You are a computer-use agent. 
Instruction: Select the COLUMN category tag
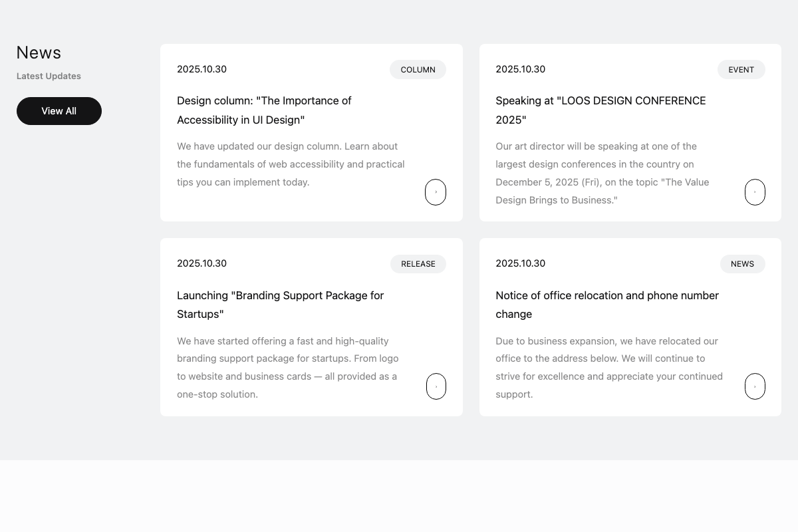(418, 70)
